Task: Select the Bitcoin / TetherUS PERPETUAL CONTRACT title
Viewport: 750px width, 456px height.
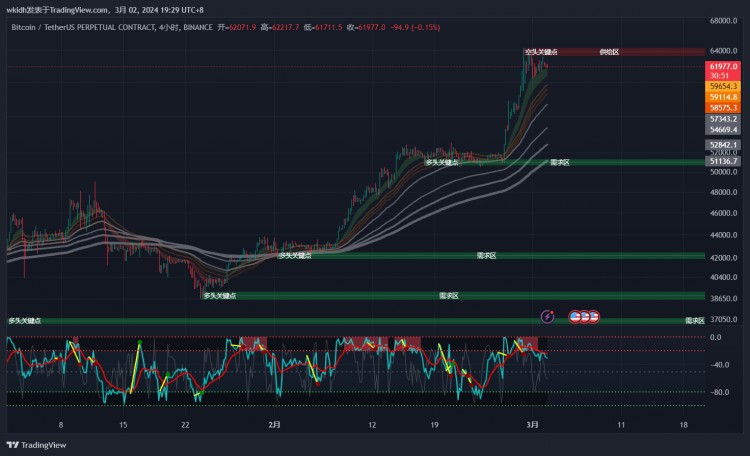Action: coord(83,27)
